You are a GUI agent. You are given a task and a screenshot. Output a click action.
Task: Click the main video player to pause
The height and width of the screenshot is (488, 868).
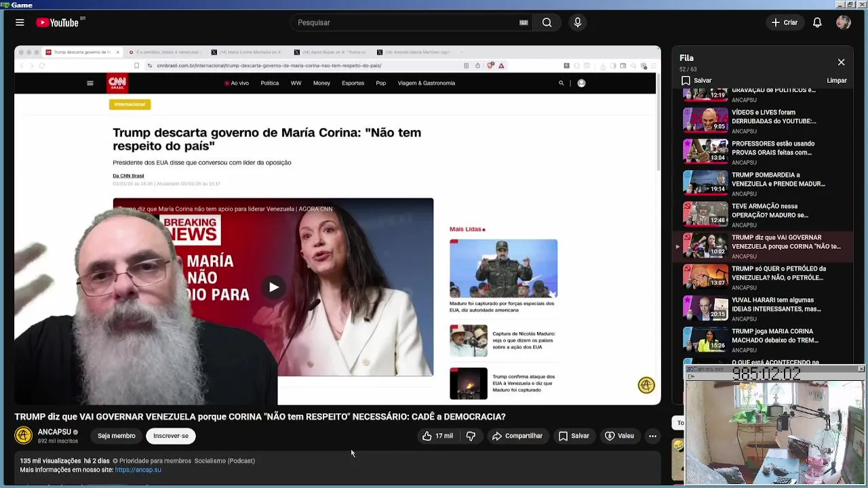pos(338,225)
